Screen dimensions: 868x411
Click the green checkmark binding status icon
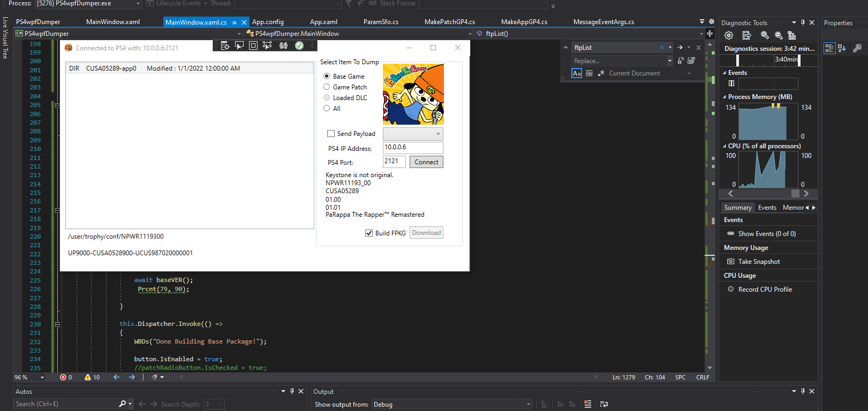pos(299,45)
